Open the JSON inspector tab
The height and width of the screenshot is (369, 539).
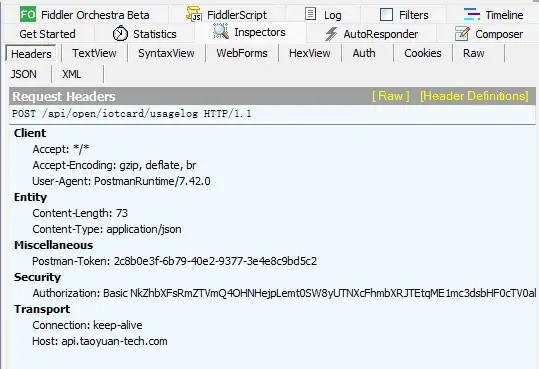pyautogui.click(x=23, y=74)
